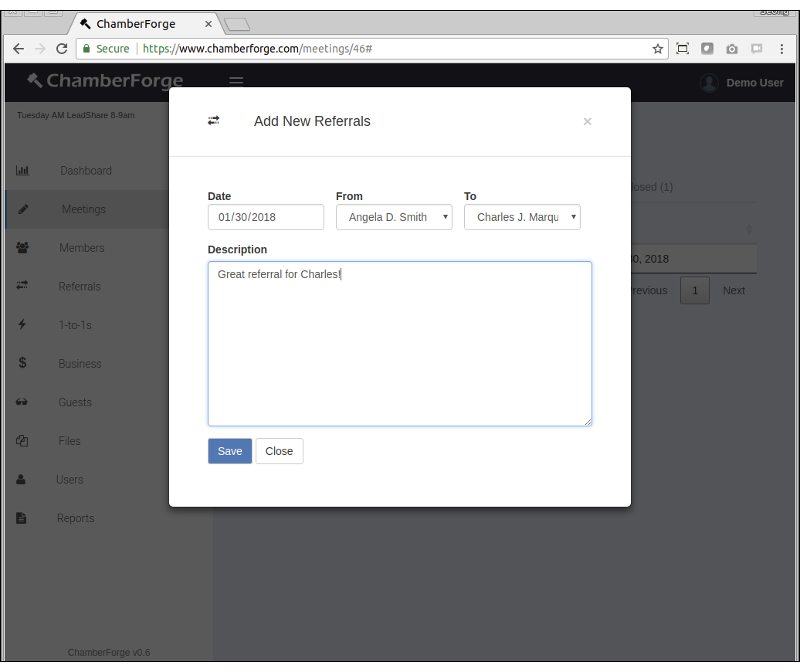This screenshot has width=800, height=672.
Task: Select the 1-to-1s lightning bolt icon
Action: [x=21, y=325]
